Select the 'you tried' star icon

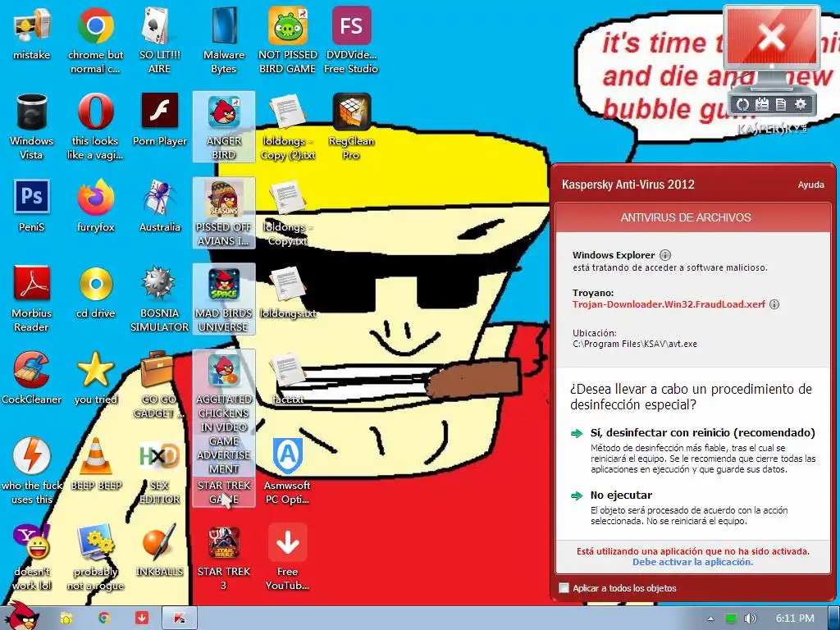coord(95,378)
